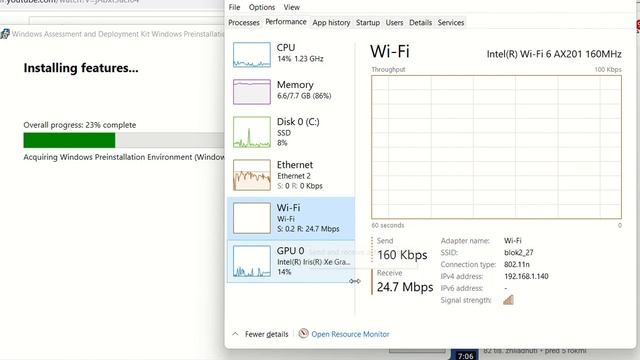640x360 pixels.
Task: Open the Options menu
Action: [x=262, y=7]
